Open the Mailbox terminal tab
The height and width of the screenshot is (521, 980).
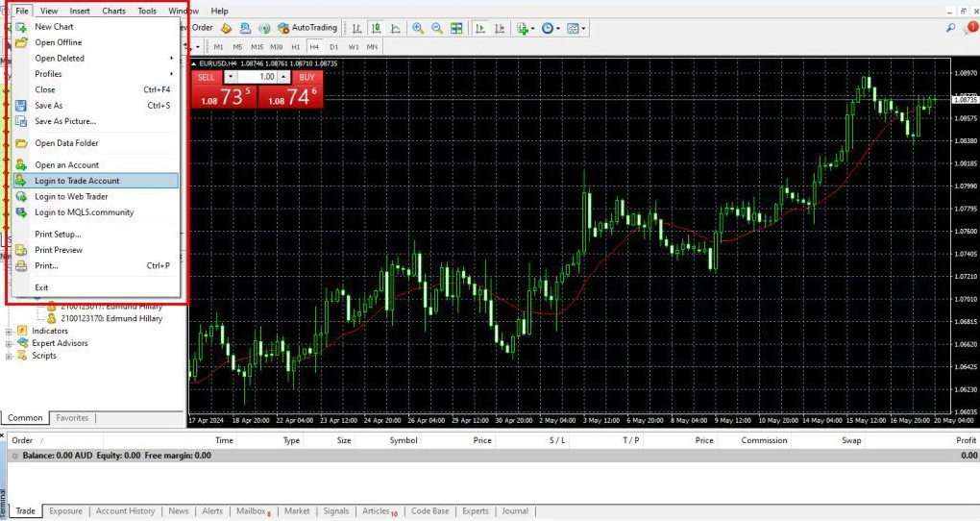(x=253, y=511)
